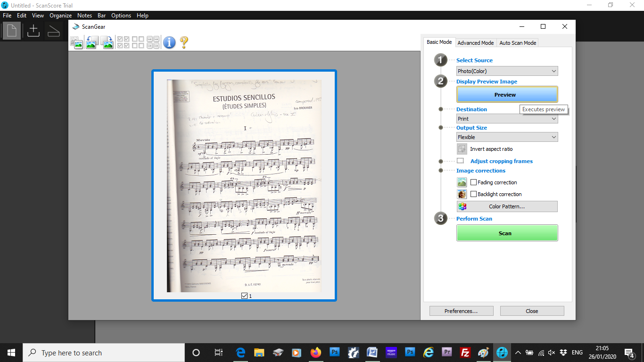Select all frames with the check-all icon
Image resolution: width=644 pixels, height=362 pixels.
tap(123, 42)
